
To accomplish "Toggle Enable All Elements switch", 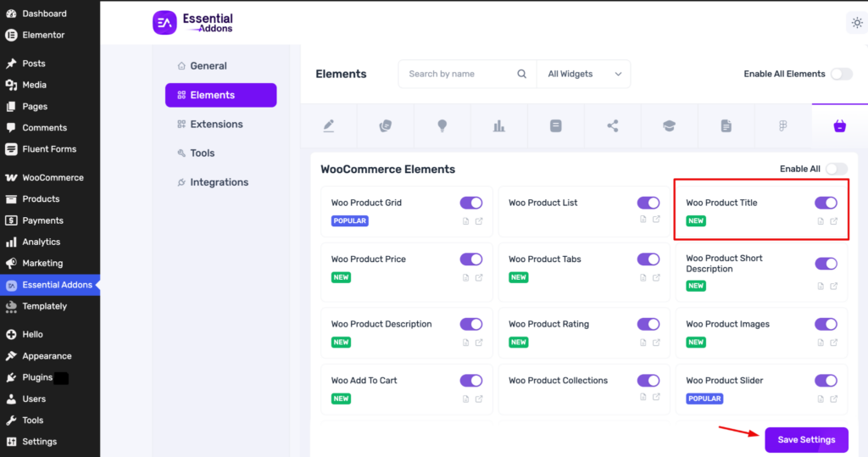I will 842,74.
